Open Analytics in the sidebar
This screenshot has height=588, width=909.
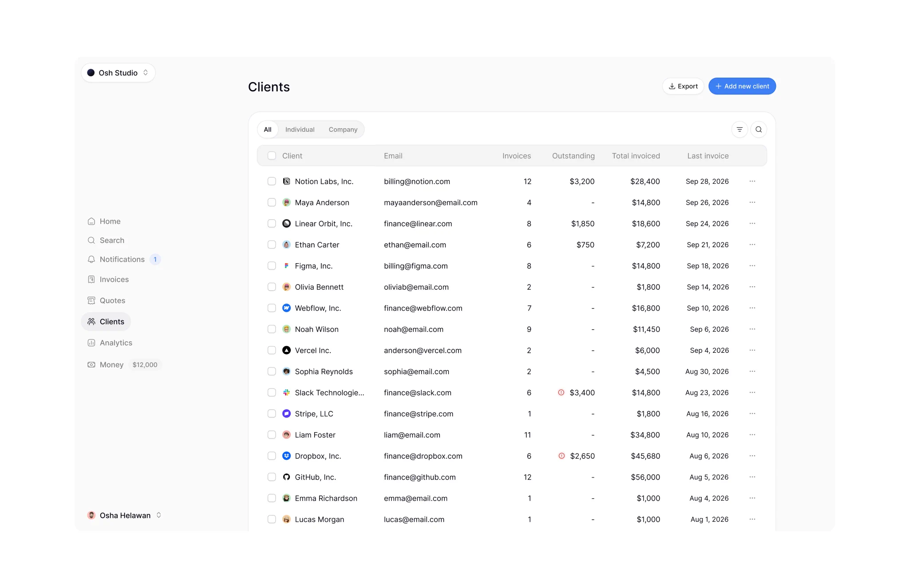click(110, 343)
